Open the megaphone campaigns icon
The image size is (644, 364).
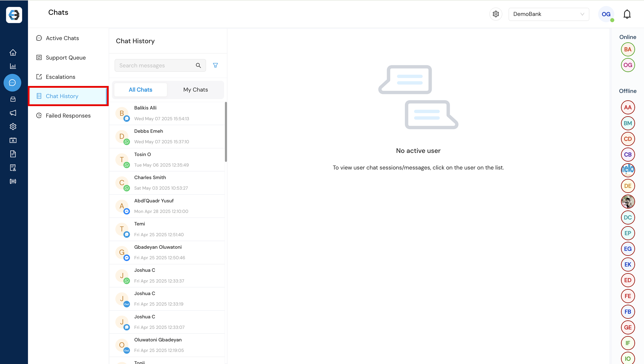(13, 113)
